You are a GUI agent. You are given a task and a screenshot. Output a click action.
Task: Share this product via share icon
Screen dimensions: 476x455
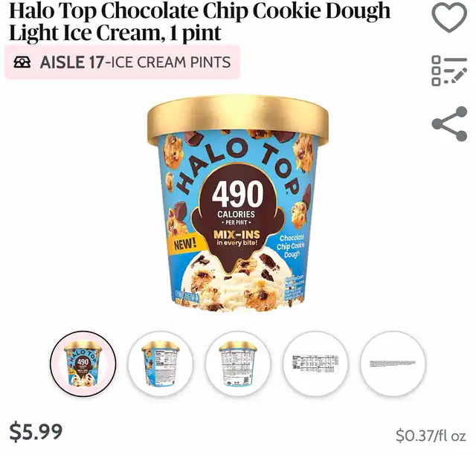(449, 123)
